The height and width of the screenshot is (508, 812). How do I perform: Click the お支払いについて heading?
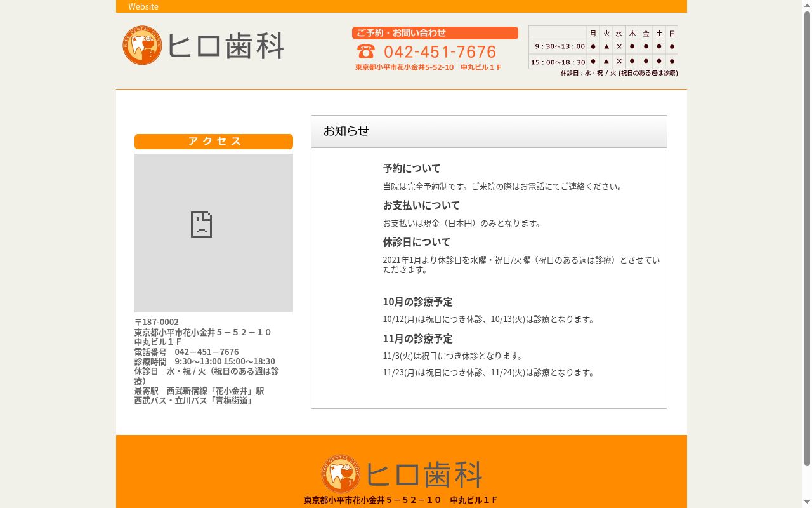tap(421, 206)
